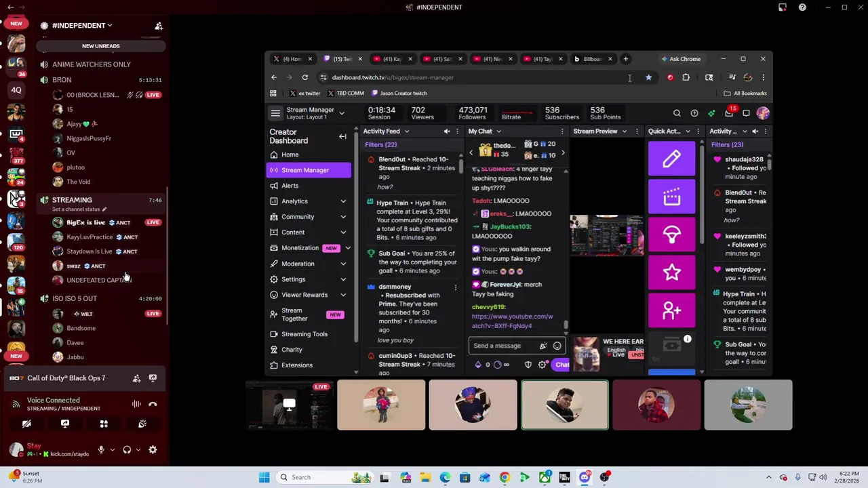This screenshot has height=488, width=868.
Task: Open Discord user settings gear
Action: [x=153, y=449]
